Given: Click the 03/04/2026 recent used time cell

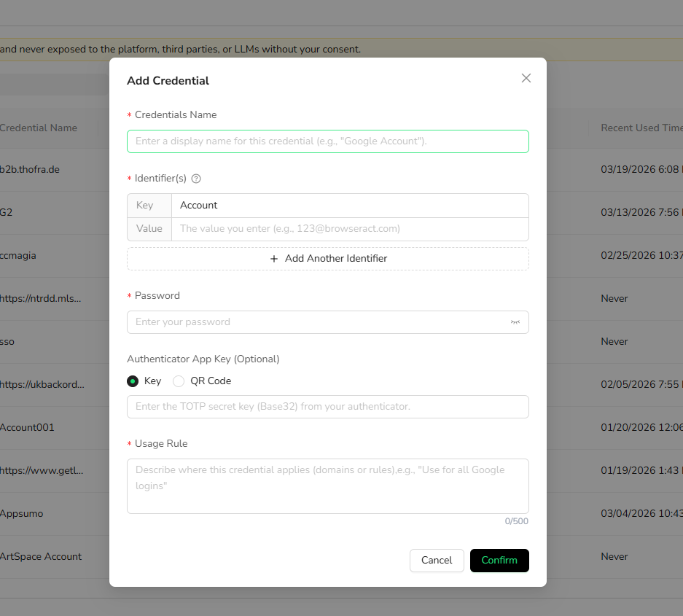Looking at the screenshot, I should click(641, 514).
